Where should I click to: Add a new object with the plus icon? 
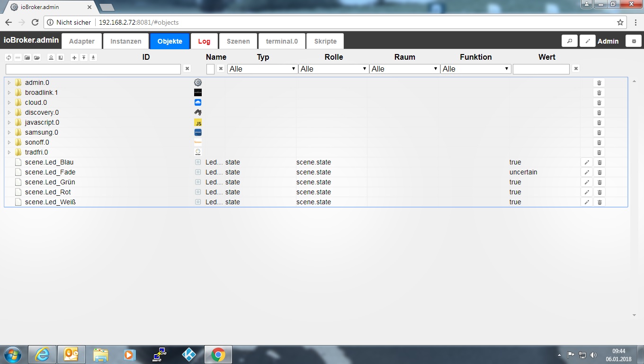coord(74,57)
